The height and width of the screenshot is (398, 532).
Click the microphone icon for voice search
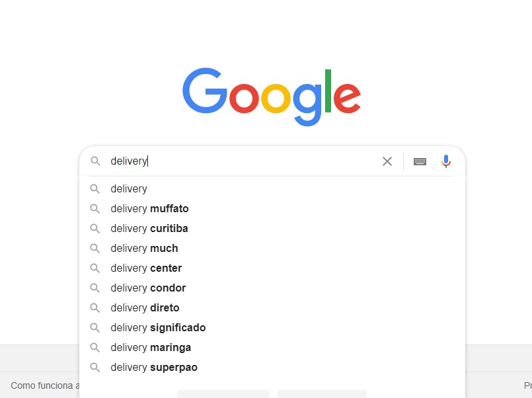(445, 161)
